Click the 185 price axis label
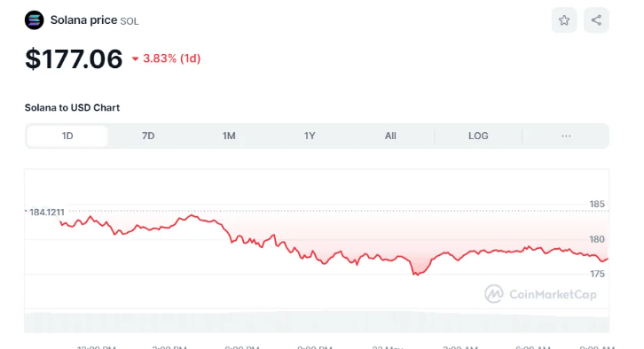 pyautogui.click(x=597, y=204)
